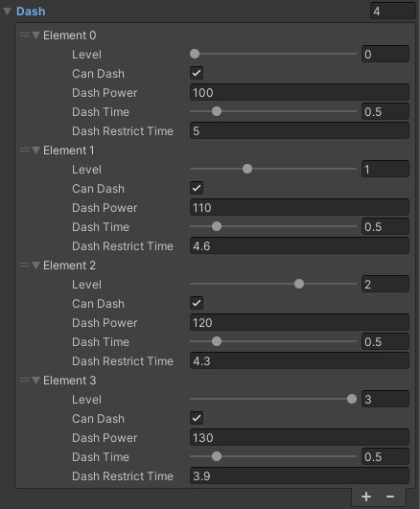Toggle Can Dash checkbox in Element 2
The height and width of the screenshot is (509, 420).
tap(197, 303)
